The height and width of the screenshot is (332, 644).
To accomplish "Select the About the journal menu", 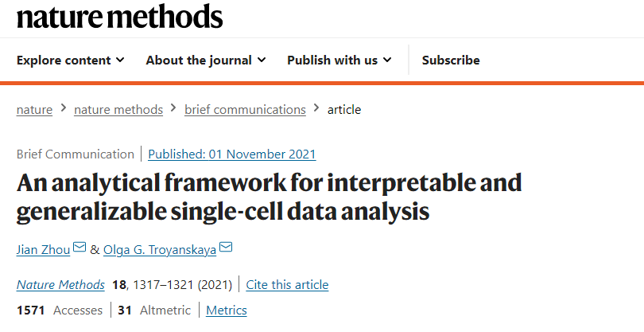I will tap(199, 60).
